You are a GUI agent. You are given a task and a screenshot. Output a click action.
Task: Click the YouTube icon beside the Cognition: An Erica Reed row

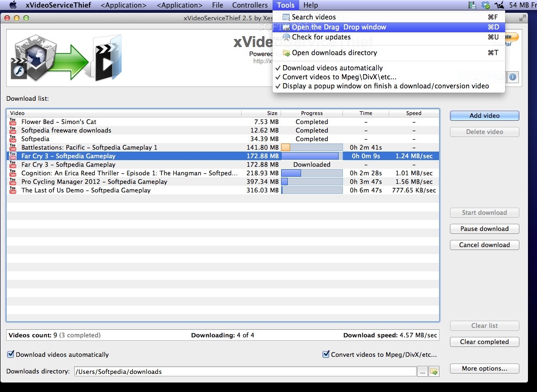13,173
